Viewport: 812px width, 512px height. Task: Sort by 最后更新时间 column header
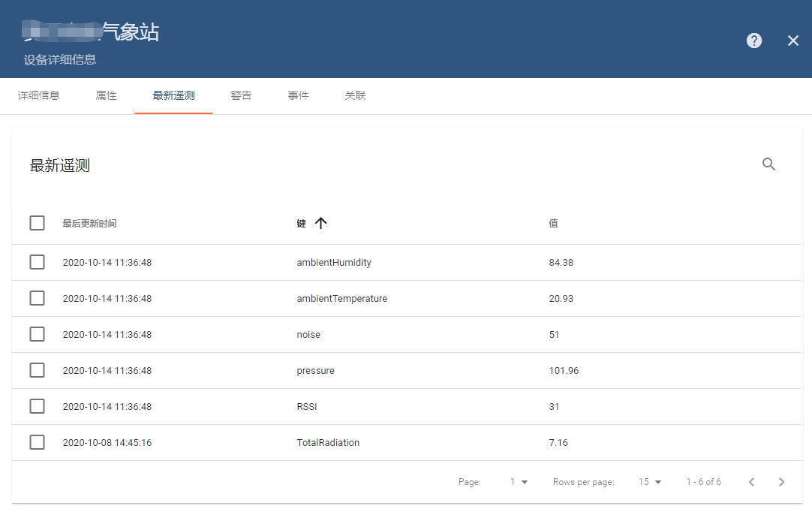(x=89, y=224)
